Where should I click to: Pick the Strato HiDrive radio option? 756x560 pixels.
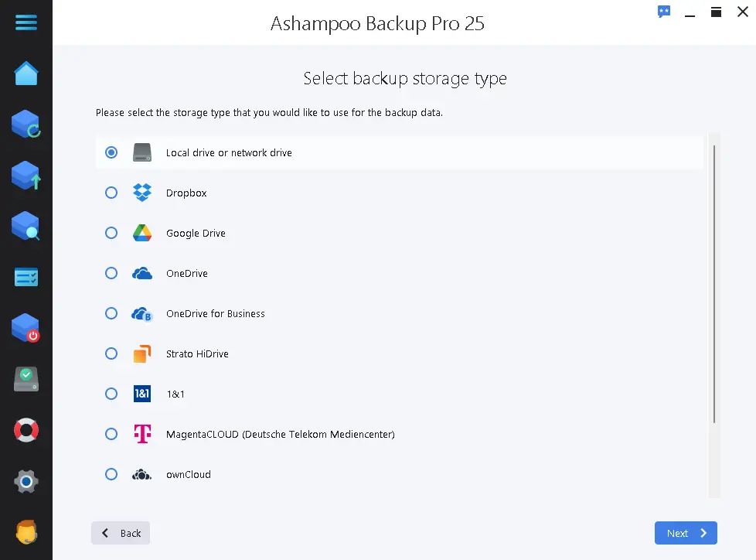pyautogui.click(x=111, y=353)
